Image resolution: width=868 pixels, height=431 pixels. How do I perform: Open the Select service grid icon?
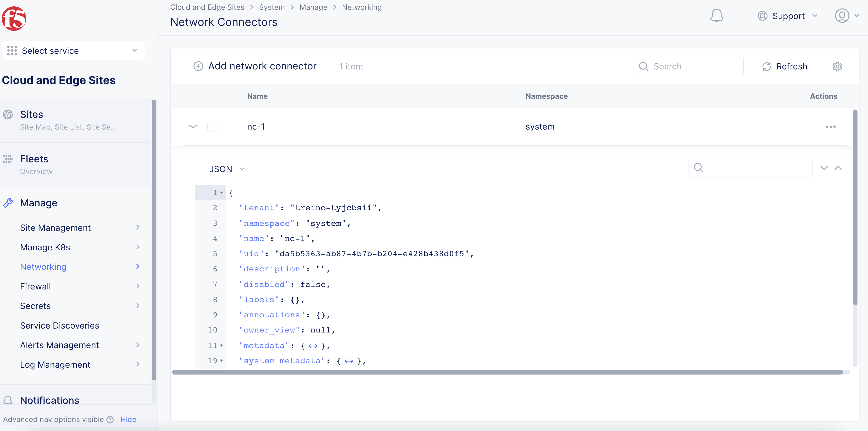(12, 50)
